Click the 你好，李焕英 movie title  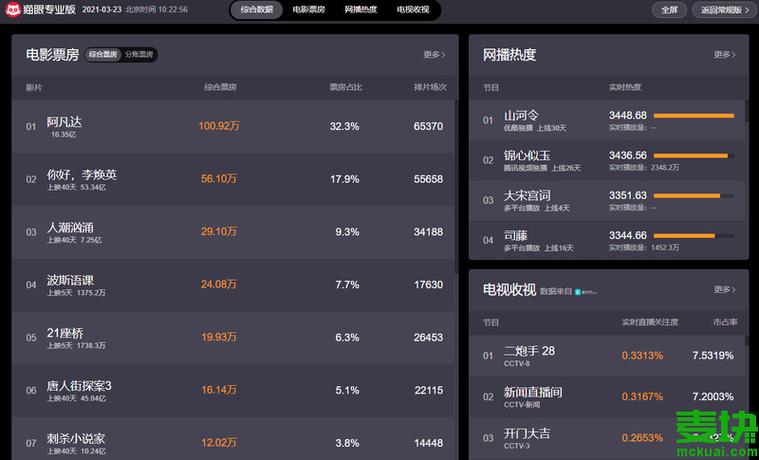tap(82, 175)
